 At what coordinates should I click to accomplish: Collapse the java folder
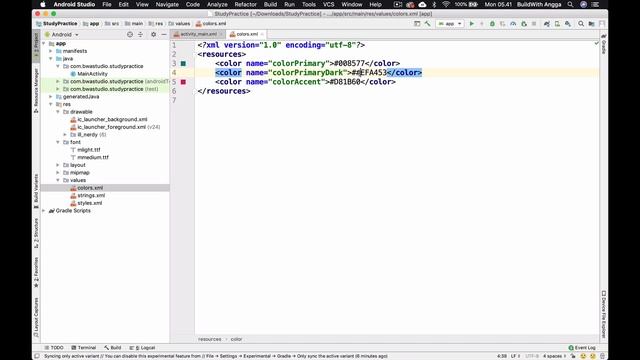point(51,59)
